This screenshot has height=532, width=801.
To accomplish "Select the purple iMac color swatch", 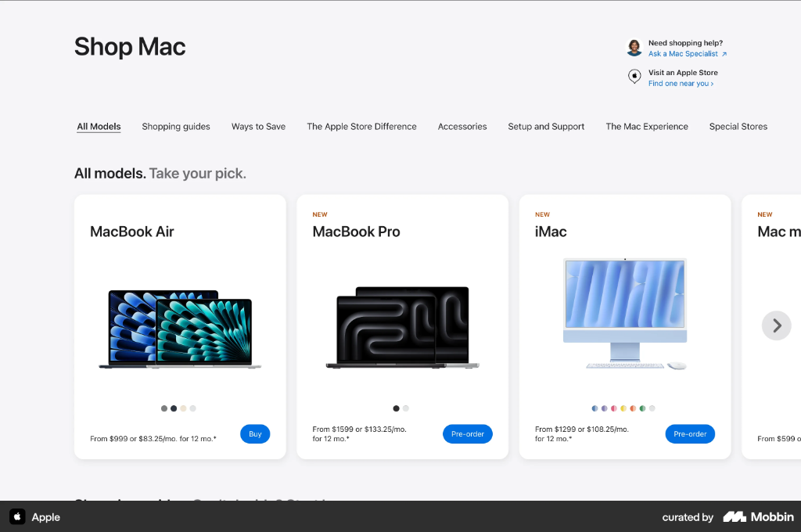I will click(605, 408).
